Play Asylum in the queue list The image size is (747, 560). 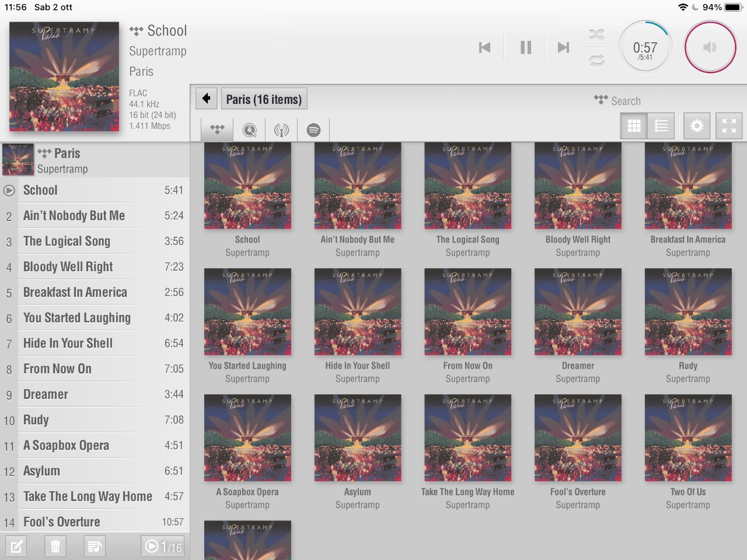coord(95,471)
